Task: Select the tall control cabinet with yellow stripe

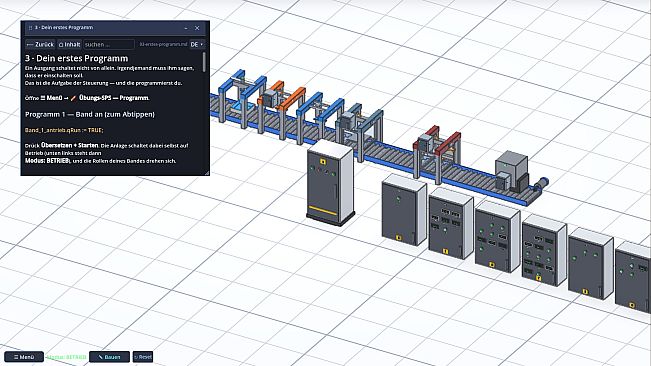Action: tap(330, 183)
